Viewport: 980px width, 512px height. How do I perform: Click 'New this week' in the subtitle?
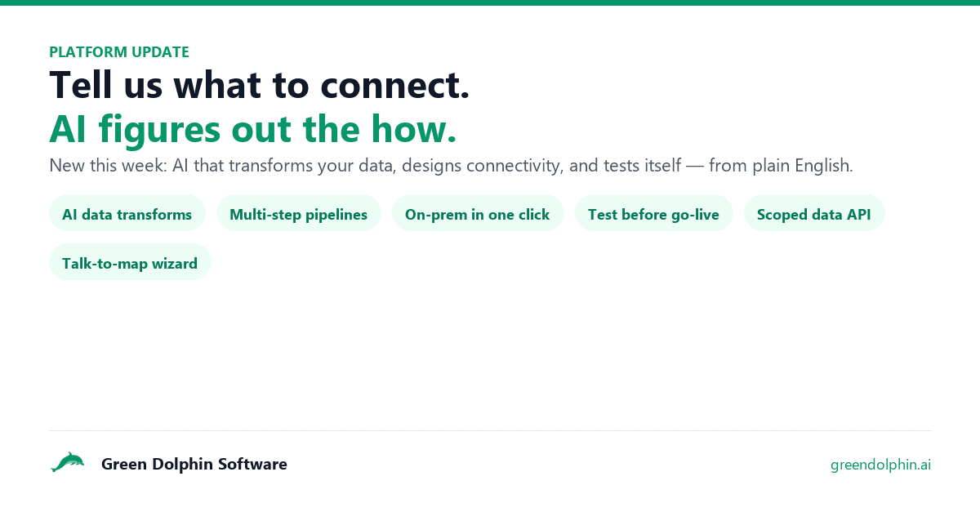(x=107, y=166)
